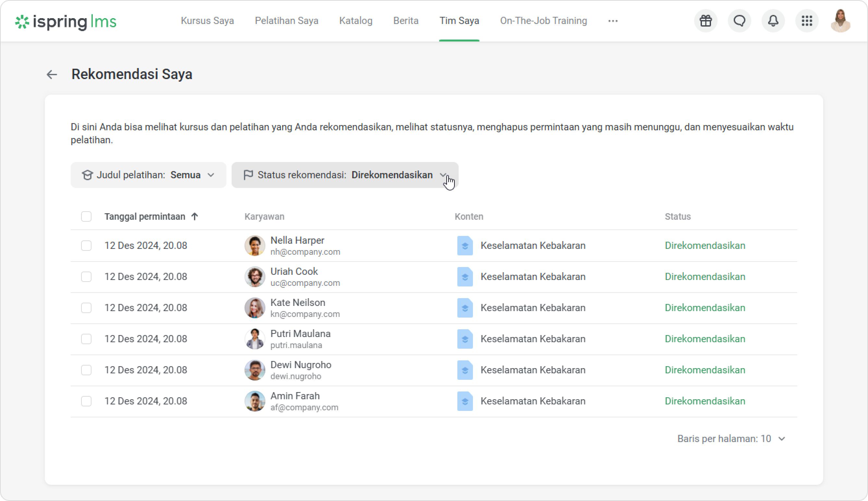The width and height of the screenshot is (868, 501).
Task: Check the row checkbox for Uriah Cook
Action: tap(86, 277)
